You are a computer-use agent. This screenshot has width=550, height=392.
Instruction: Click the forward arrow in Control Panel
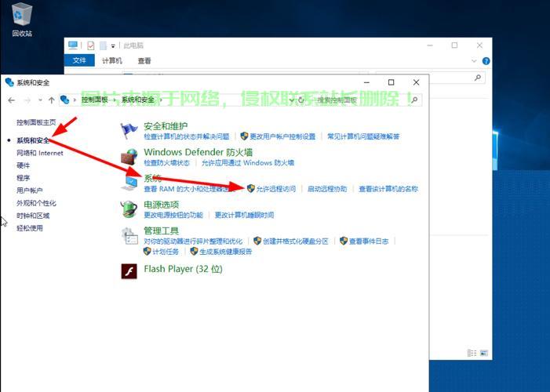point(27,100)
